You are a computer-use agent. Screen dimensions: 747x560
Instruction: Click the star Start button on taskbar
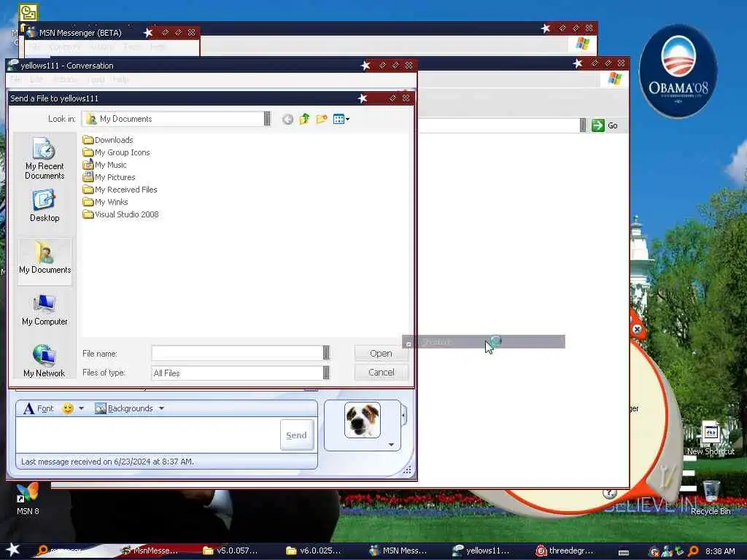click(12, 550)
